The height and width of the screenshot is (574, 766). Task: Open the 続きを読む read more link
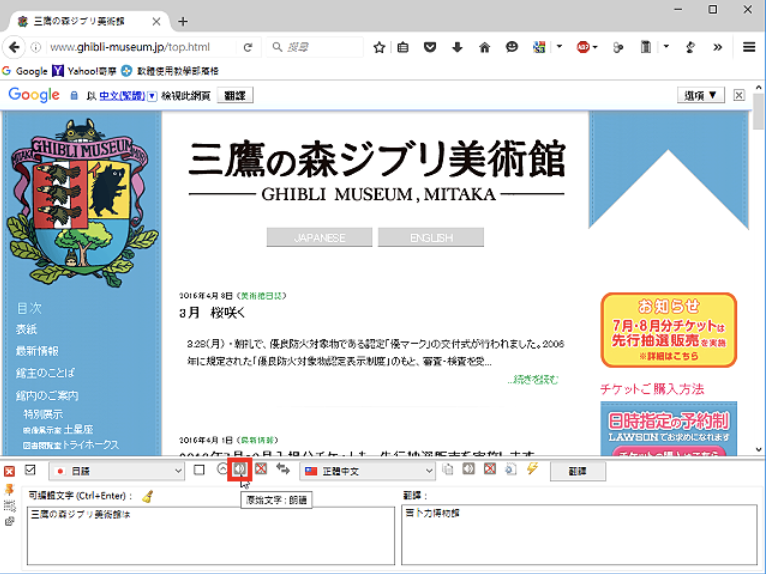(x=532, y=380)
